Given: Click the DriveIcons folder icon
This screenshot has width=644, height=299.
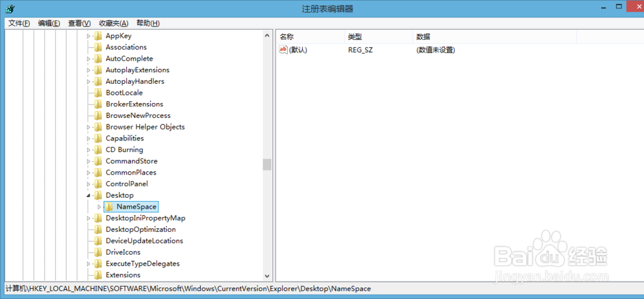Looking at the screenshot, I should click(x=98, y=252).
